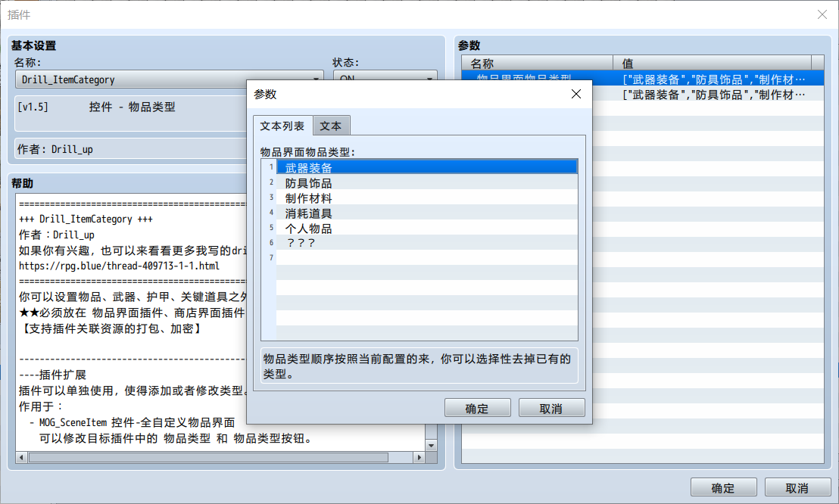Click 取消 in the 插件 window

point(797,487)
